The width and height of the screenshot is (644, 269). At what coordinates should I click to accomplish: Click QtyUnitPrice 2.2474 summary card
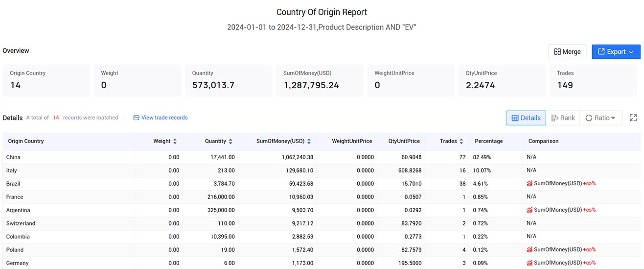[x=502, y=80]
